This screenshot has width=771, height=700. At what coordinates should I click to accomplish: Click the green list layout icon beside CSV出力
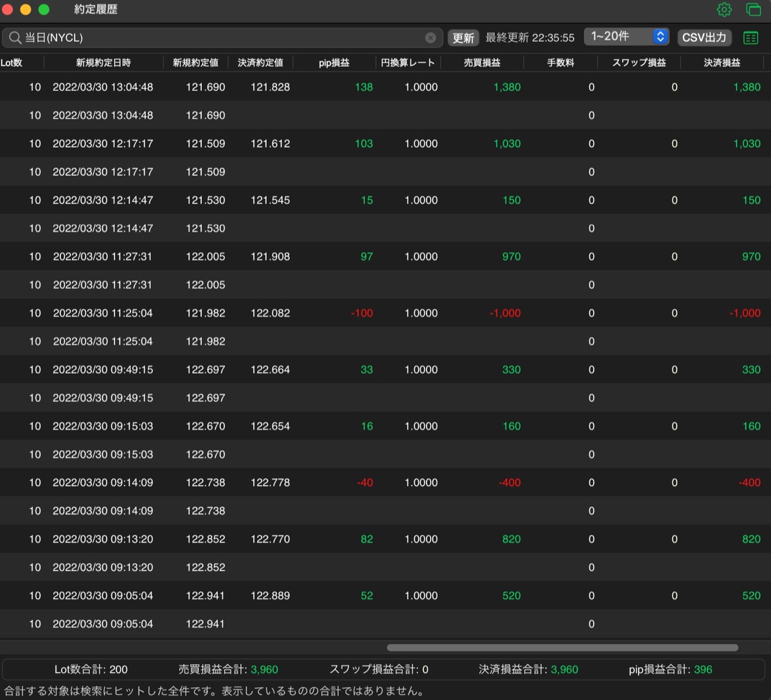point(750,38)
